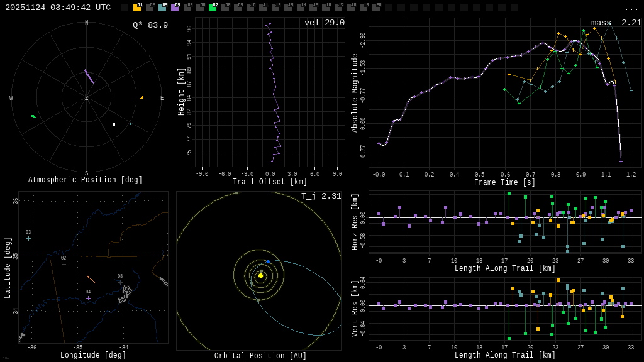Click station 08 marker on the map
This screenshot has height=362, width=644.
click(x=120, y=282)
